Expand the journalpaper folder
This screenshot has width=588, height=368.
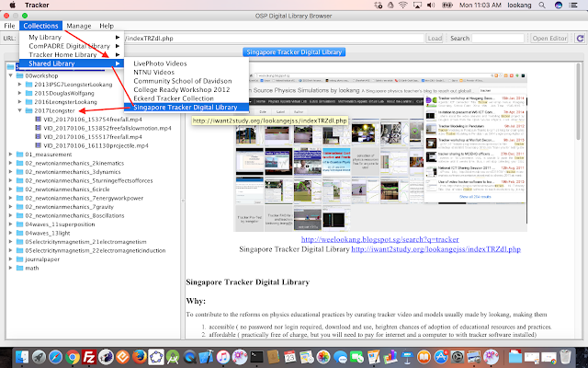[x=11, y=259]
